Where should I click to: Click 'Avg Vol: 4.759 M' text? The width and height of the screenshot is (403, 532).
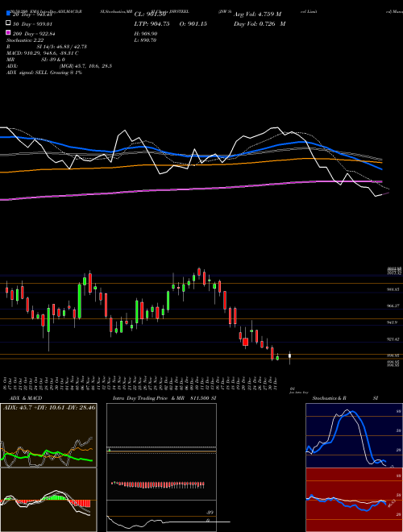(x=257, y=15)
